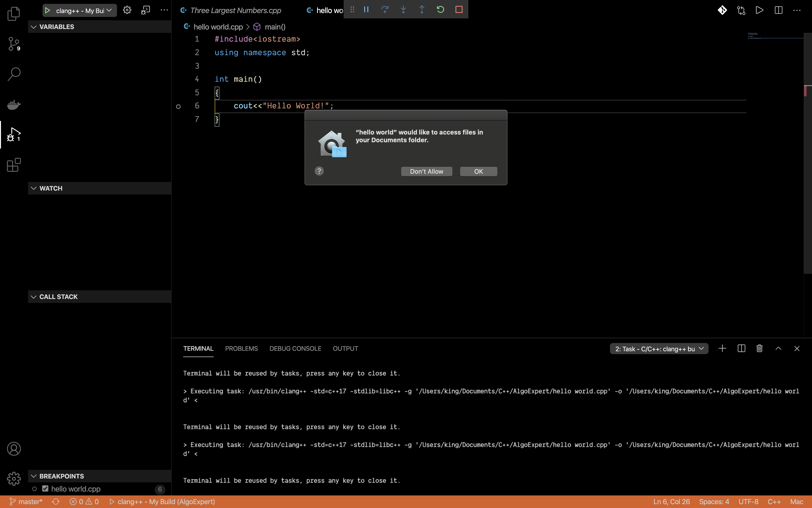Switch to the DEBUG CONSOLE panel tab
Image resolution: width=812 pixels, height=508 pixels.
295,348
